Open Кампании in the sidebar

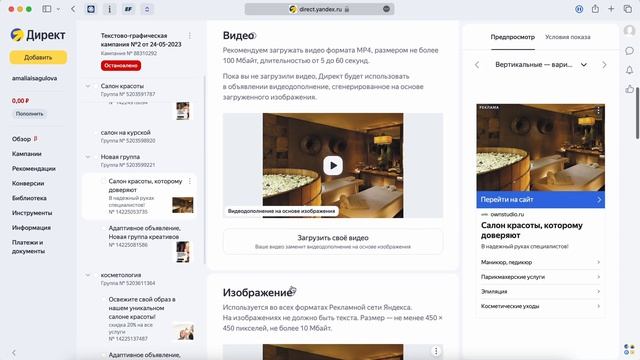[x=27, y=154]
